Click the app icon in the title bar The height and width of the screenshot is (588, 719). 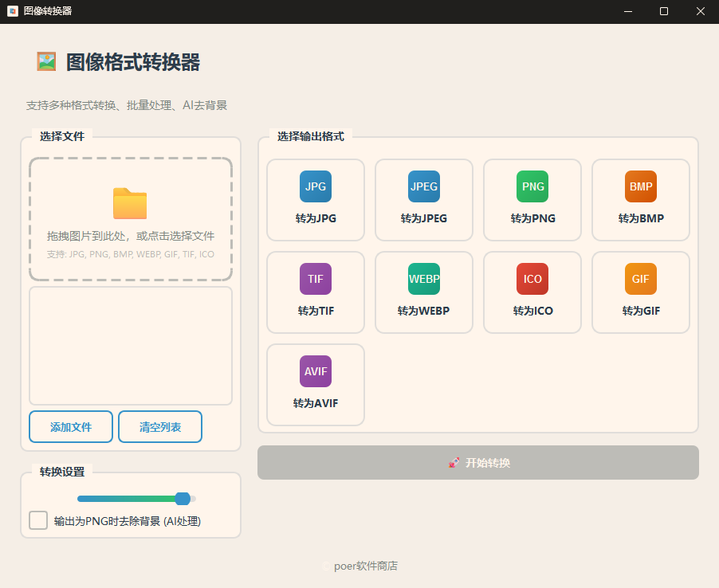[x=13, y=11]
